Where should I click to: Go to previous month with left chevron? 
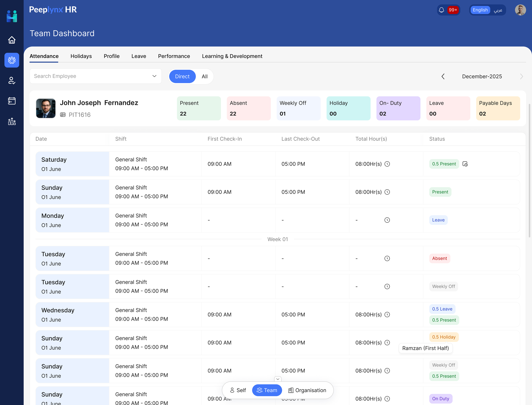click(x=443, y=76)
